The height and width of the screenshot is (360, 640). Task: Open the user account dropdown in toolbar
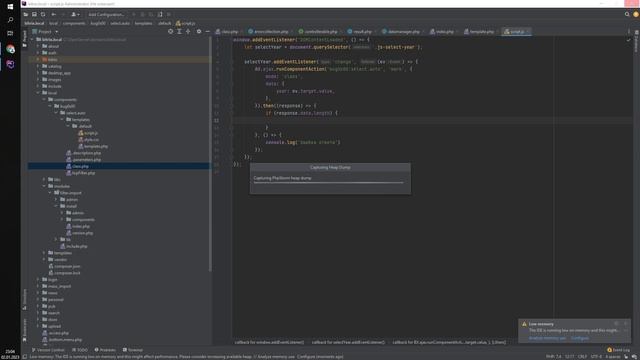point(76,14)
